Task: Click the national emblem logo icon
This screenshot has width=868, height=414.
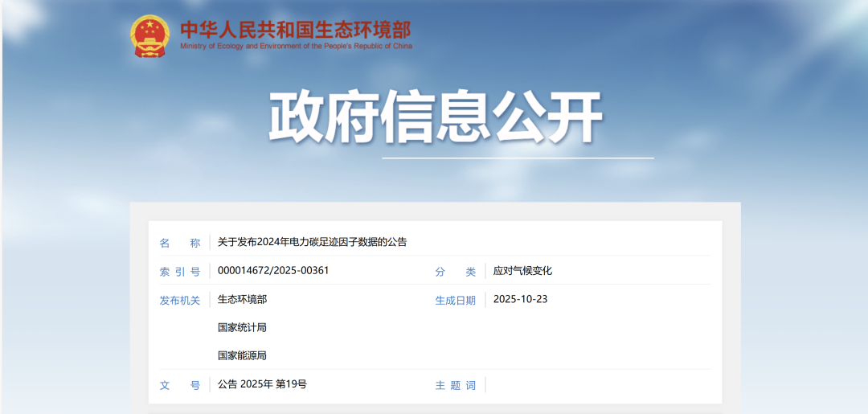Action: 150,36
